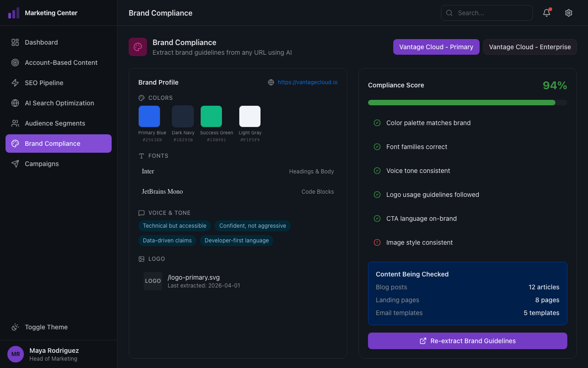The height and width of the screenshot is (368, 588).
Task: Open the Campaigns section
Action: [42, 163]
